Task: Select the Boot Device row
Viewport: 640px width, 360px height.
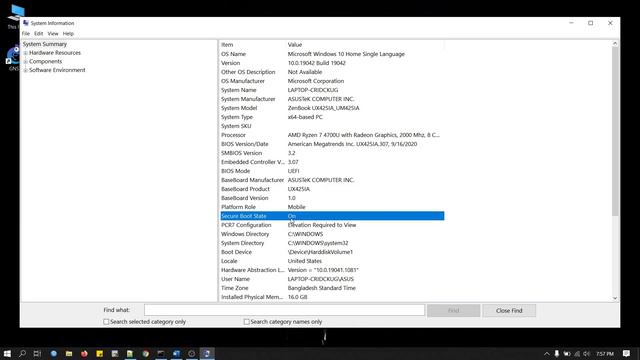Action: 332,252
